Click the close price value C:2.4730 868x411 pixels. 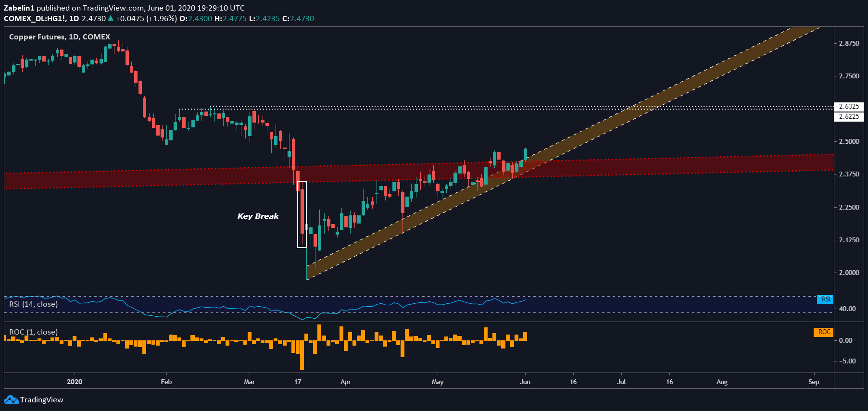coord(298,19)
